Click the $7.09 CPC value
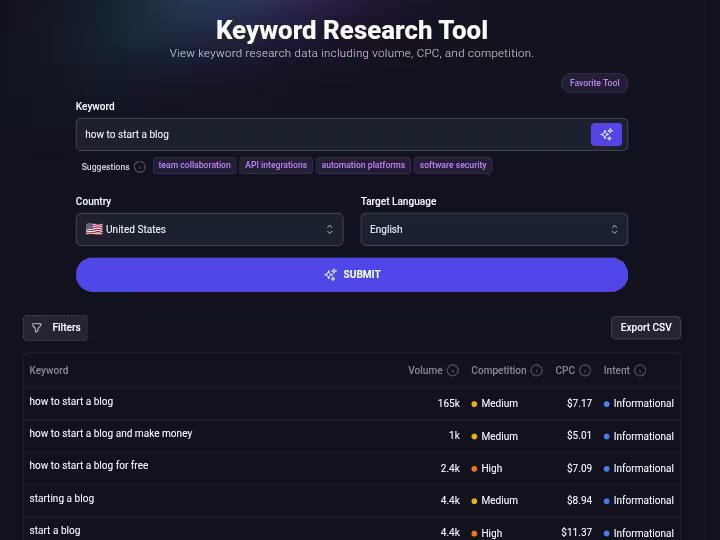Viewport: 720px width, 540px height. (x=579, y=468)
